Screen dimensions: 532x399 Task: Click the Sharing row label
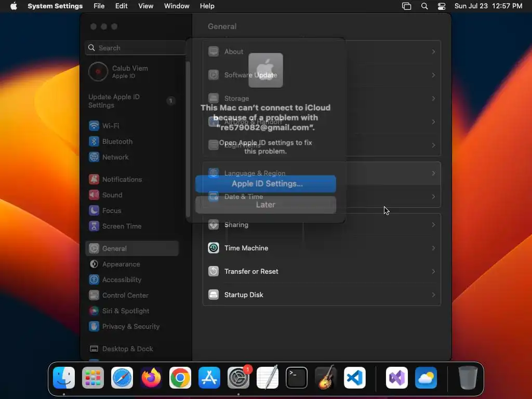pos(236,224)
